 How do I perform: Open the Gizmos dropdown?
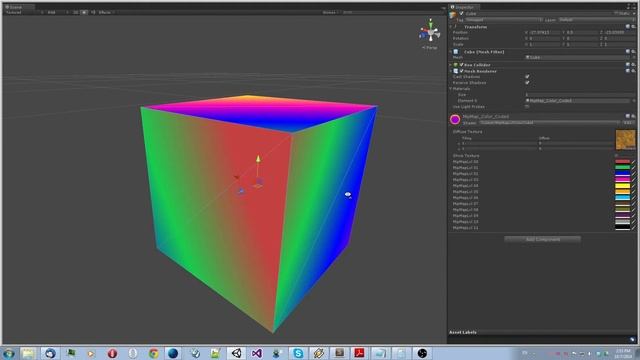click(x=331, y=13)
